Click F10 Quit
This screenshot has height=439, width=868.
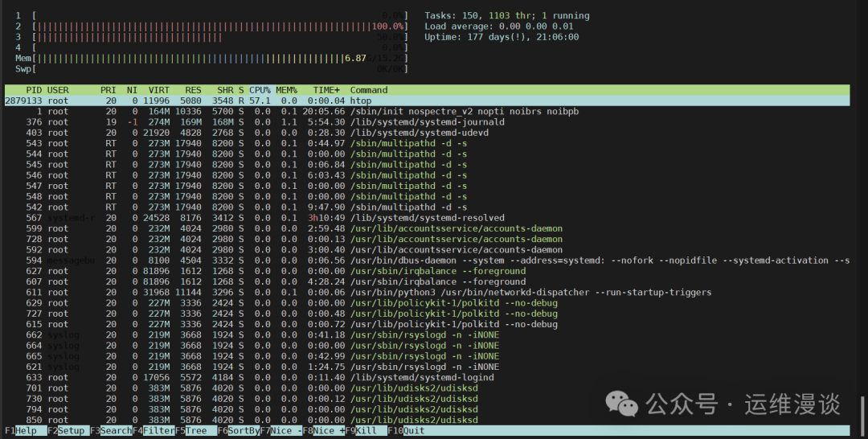point(407,431)
